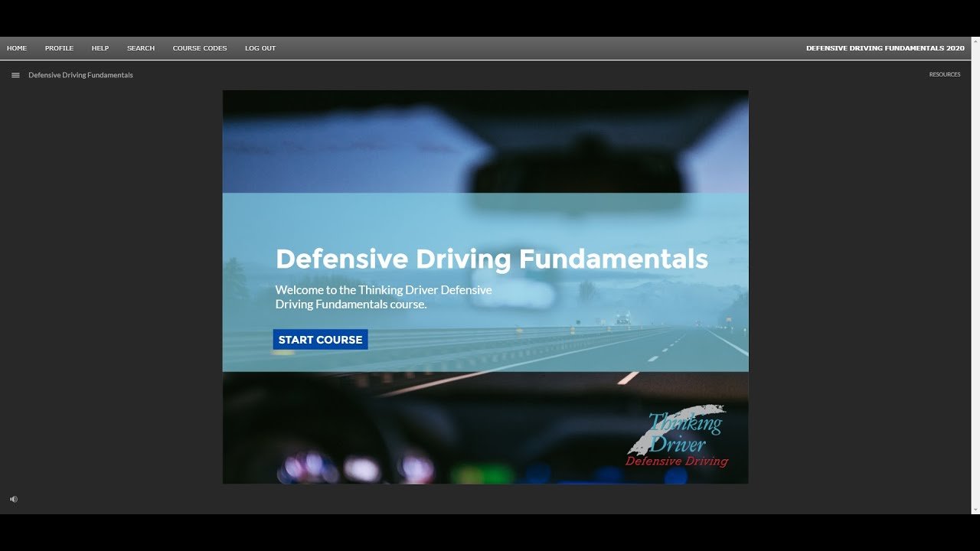Click the Thinking Driver logo
Viewport: 980px width, 551px height.
677,437
